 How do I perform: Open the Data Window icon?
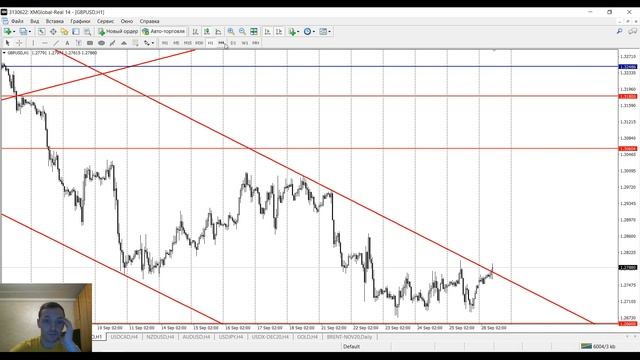(53, 31)
